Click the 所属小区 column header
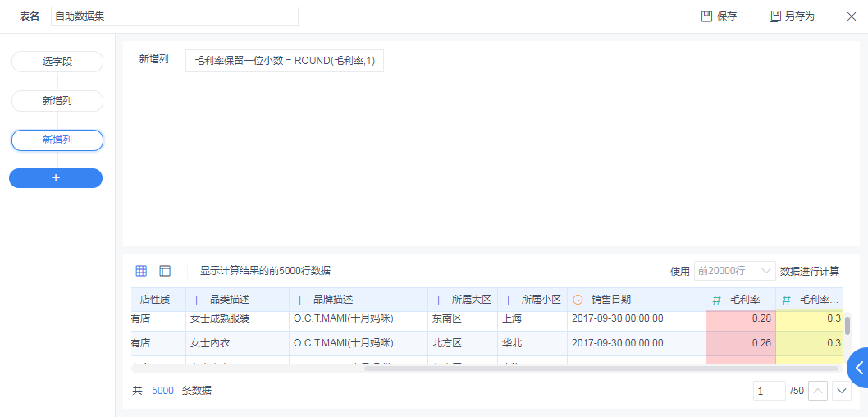The height and width of the screenshot is (417, 868). 532,300
